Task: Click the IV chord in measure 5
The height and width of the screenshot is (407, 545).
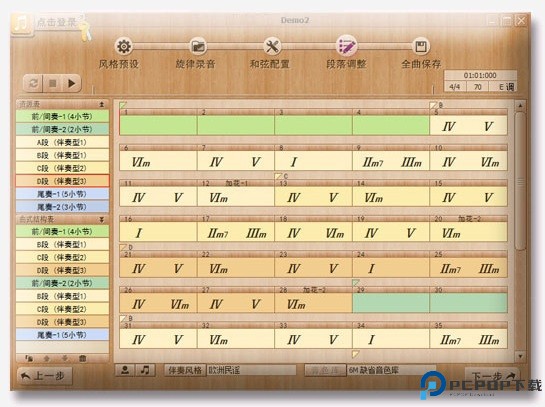Action: (x=449, y=127)
